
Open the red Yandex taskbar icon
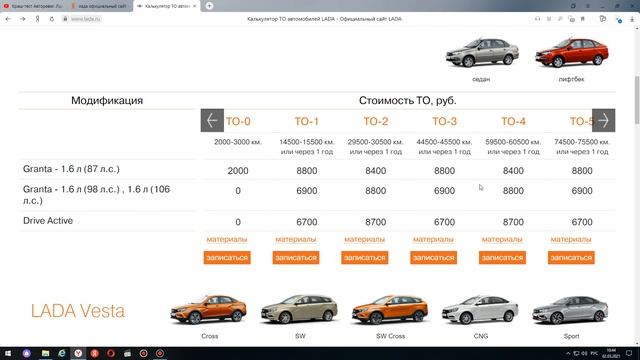pyautogui.click(x=94, y=353)
